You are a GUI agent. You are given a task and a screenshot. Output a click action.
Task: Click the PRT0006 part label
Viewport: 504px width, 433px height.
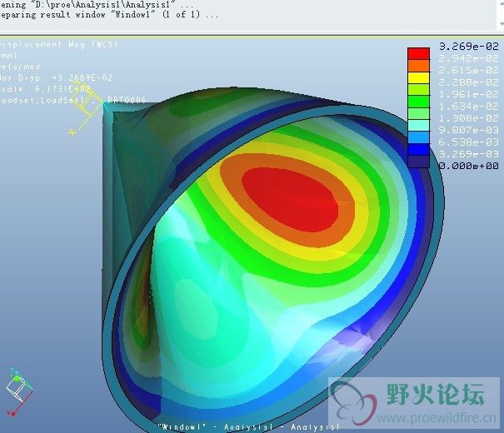[x=127, y=100]
